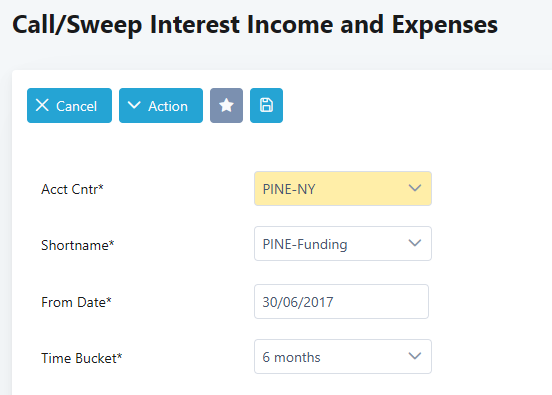Click the down chevron icon on Action
This screenshot has height=395, width=552.
tap(134, 105)
